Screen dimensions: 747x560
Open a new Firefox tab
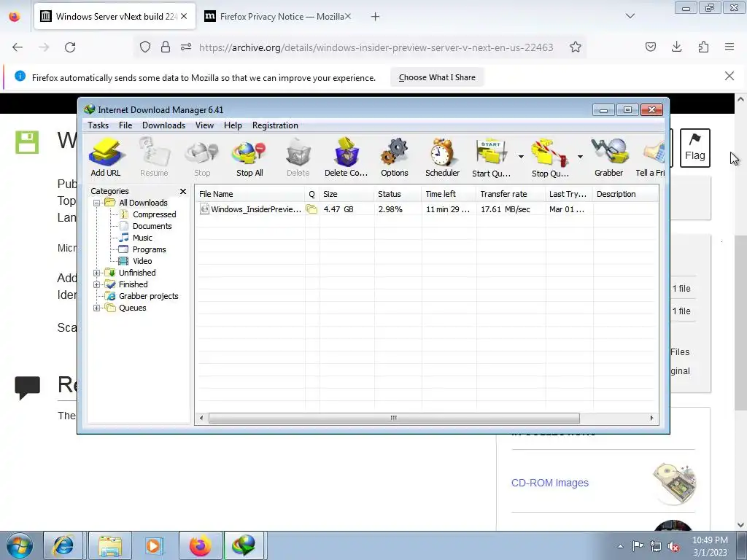[376, 17]
